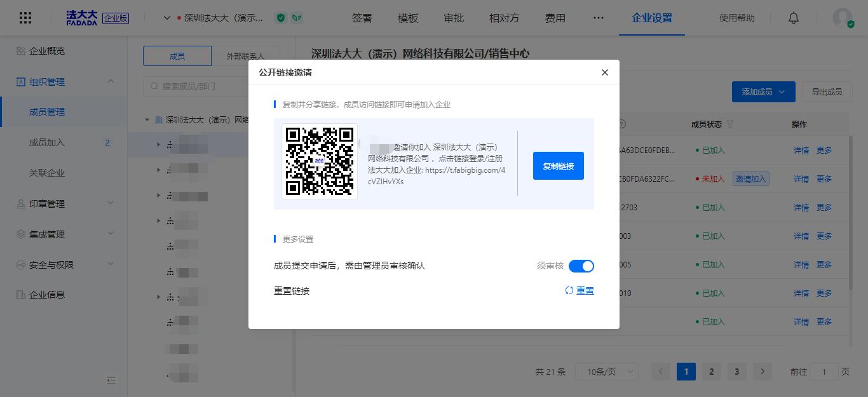Image resolution: width=868 pixels, height=397 pixels.
Task: Switch to the 外部联系人 tab
Action: point(245,56)
